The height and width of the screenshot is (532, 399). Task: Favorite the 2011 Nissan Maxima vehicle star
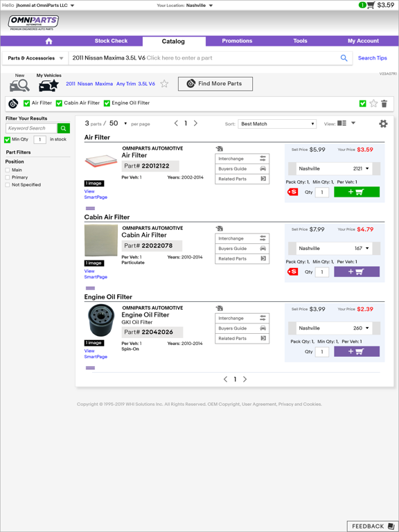pos(164,84)
